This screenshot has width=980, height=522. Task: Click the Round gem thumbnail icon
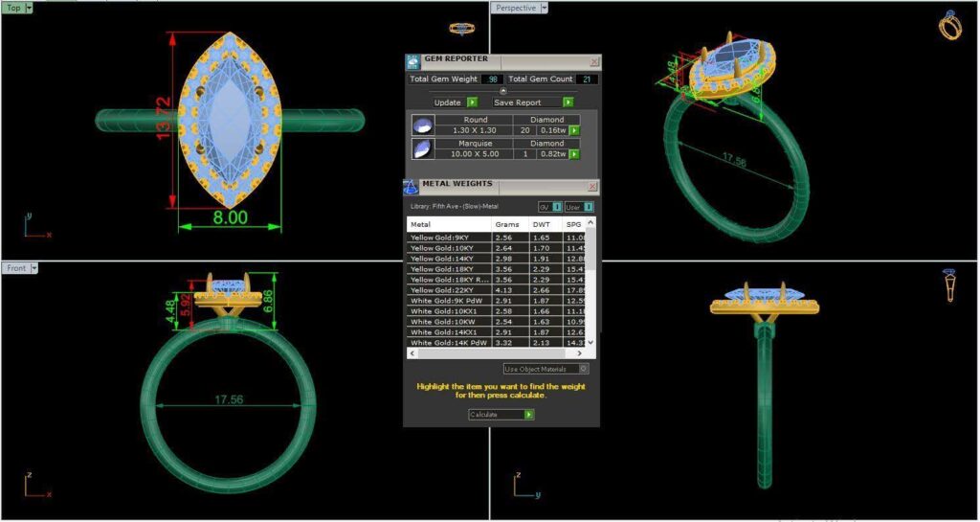421,125
